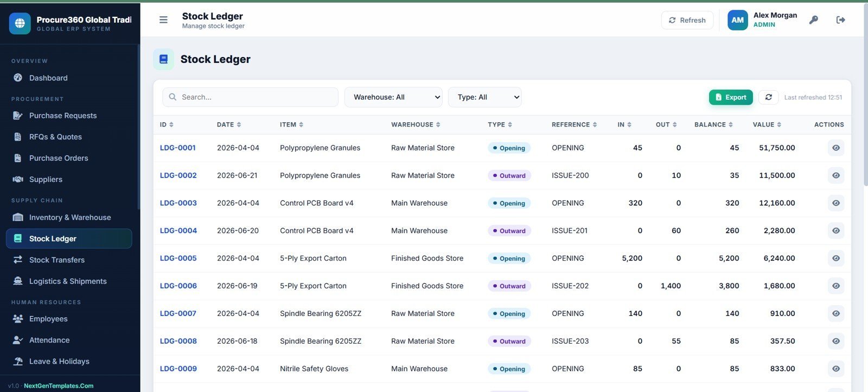Click the Purchase Requests sidebar icon
The width and height of the screenshot is (868, 392).
[18, 115]
